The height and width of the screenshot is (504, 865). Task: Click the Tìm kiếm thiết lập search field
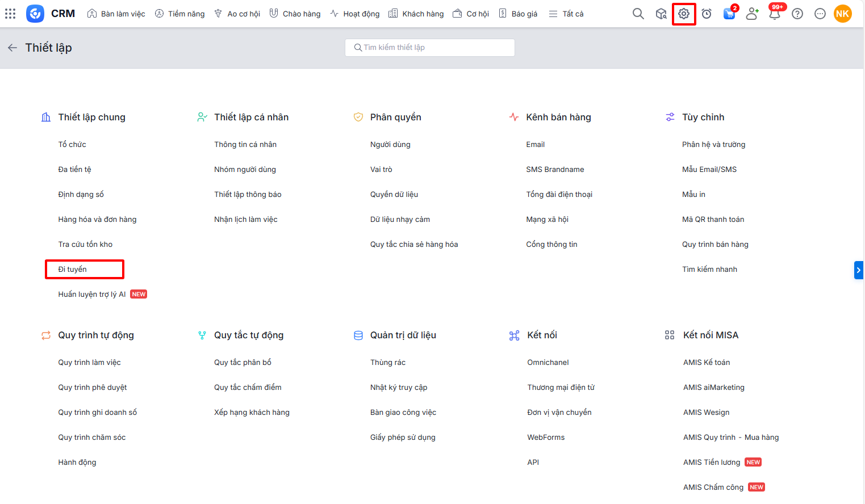tap(429, 48)
